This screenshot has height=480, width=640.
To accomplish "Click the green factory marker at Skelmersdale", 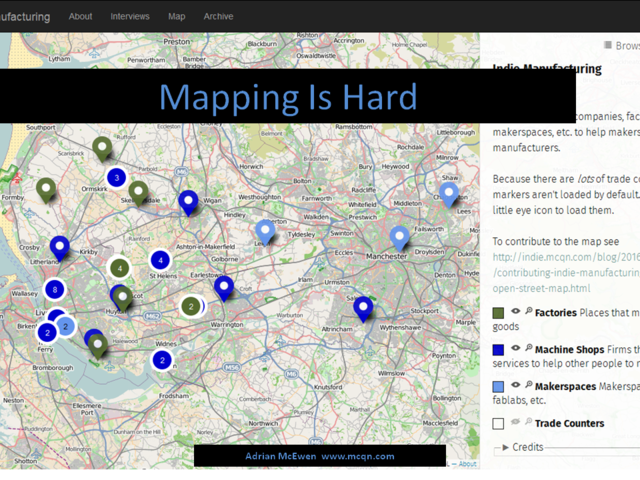I will coord(138,193).
